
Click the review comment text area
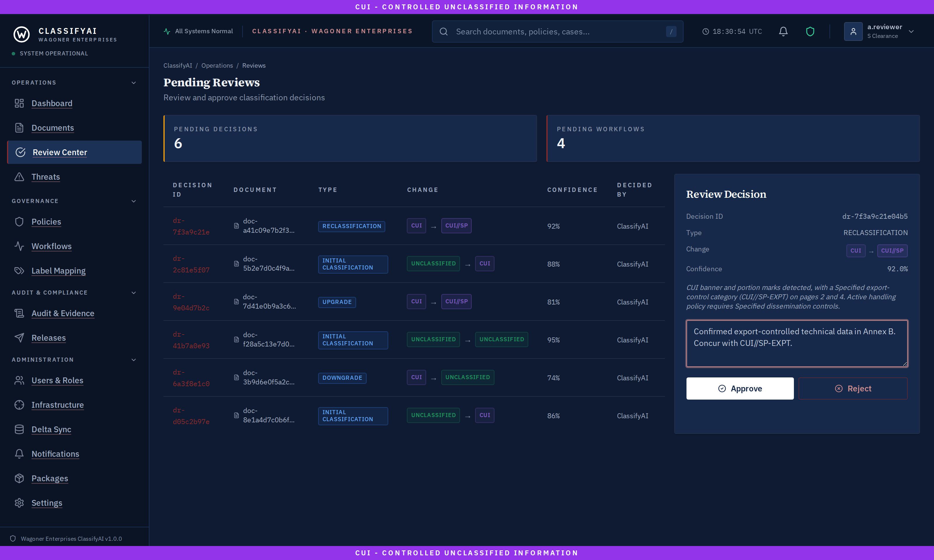[797, 343]
